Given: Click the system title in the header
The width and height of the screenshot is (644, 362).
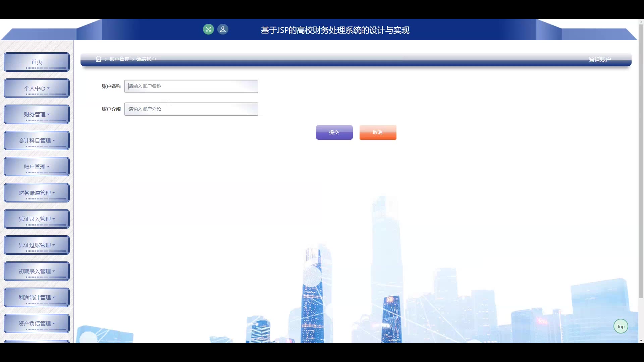Looking at the screenshot, I should 335,30.
